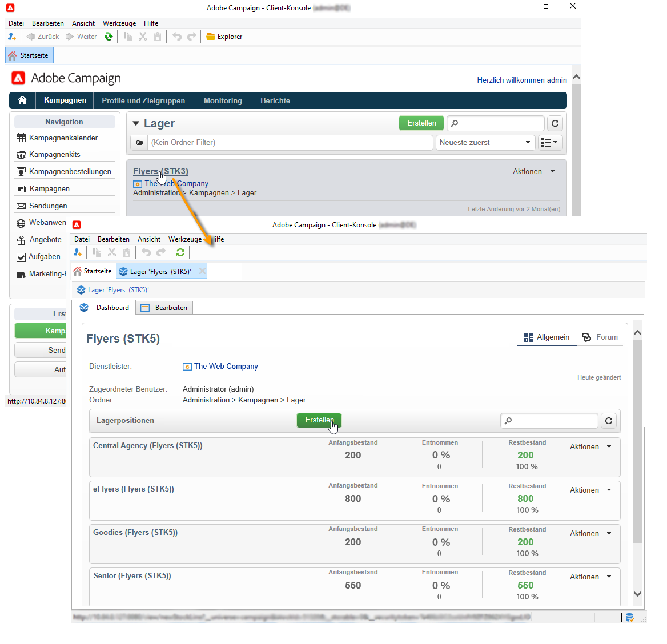The width and height of the screenshot is (667, 644).
Task: Click the refresh button beside Lager search field
Action: (x=555, y=123)
